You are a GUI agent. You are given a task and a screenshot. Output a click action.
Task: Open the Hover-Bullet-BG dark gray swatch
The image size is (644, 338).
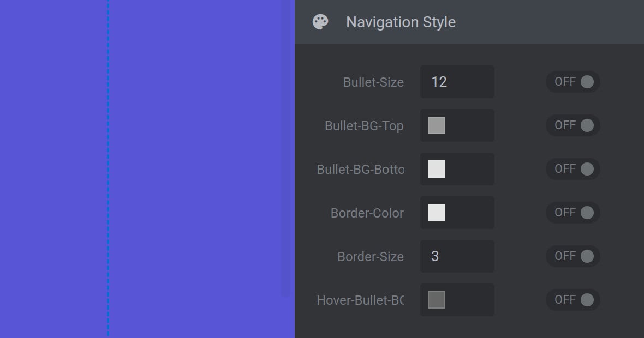point(437,300)
